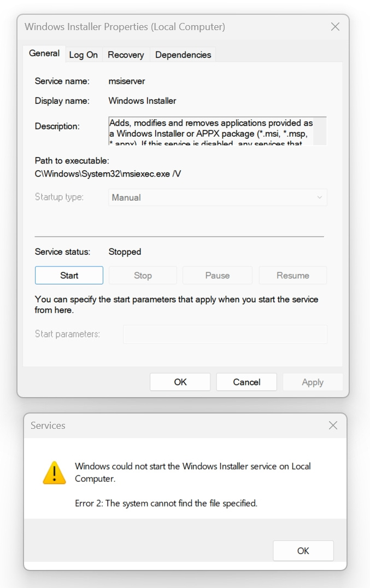The height and width of the screenshot is (588, 370).
Task: Close the Services error dialog
Action: click(x=333, y=425)
